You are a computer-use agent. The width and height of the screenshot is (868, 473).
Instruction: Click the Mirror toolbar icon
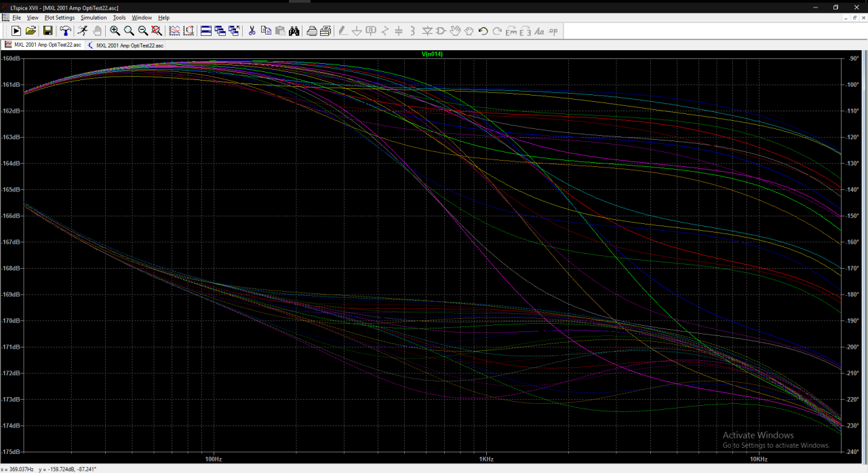click(525, 31)
